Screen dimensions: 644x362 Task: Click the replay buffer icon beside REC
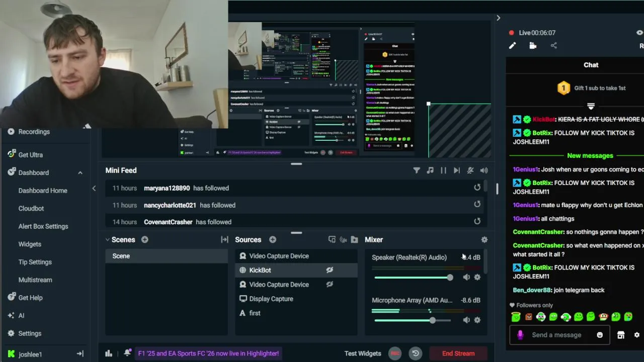[416, 353]
